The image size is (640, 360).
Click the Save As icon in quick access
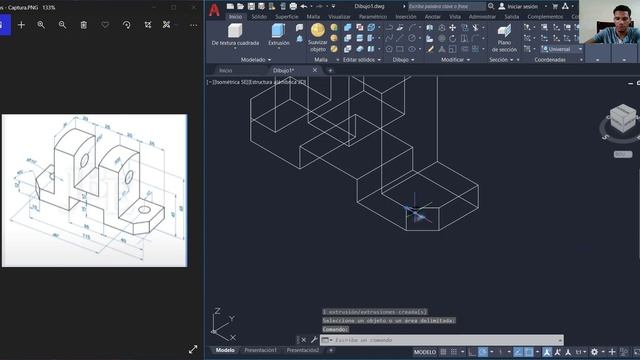pos(261,6)
